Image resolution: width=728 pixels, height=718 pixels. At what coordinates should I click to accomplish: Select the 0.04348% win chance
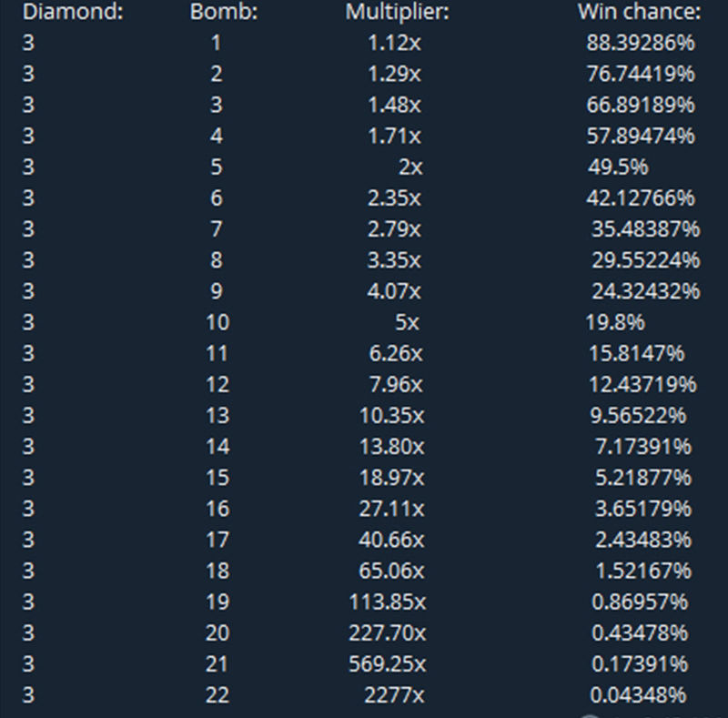(638, 696)
